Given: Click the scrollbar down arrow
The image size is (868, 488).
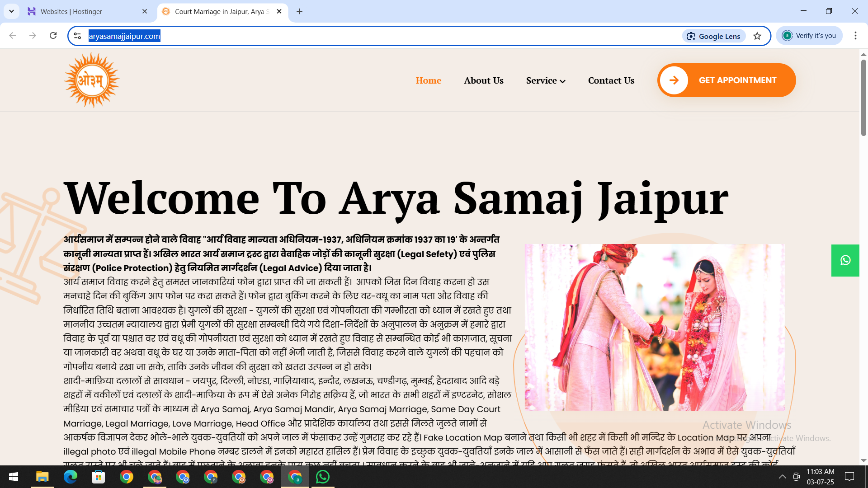Looking at the screenshot, I should click(863, 460).
